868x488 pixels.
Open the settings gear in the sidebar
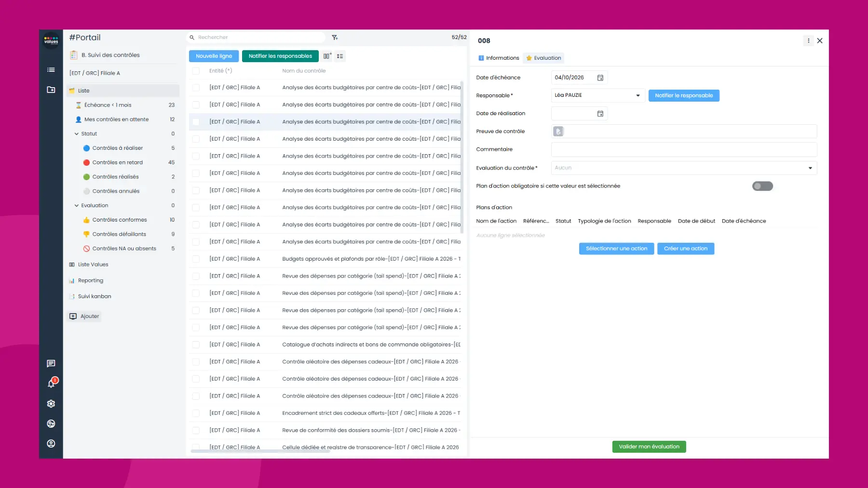(x=51, y=404)
